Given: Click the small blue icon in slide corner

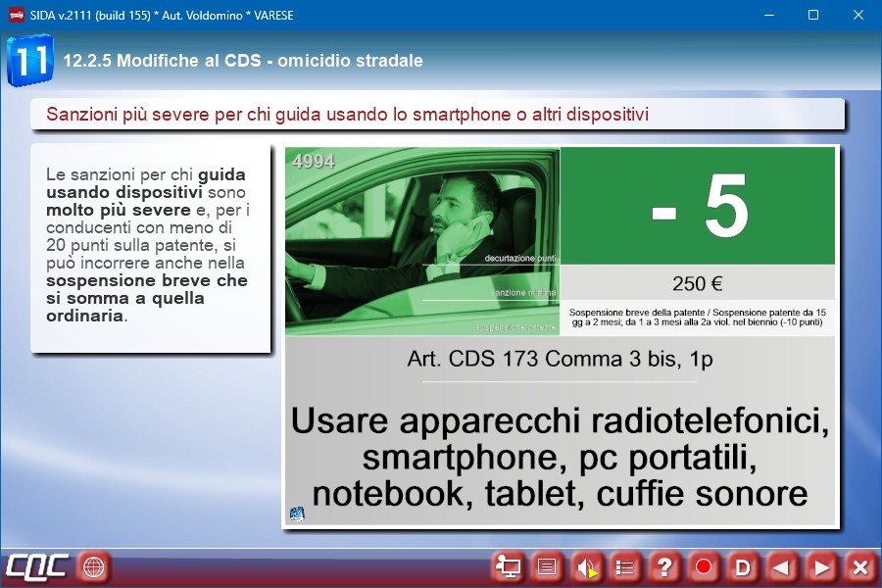Looking at the screenshot, I should coord(297,514).
